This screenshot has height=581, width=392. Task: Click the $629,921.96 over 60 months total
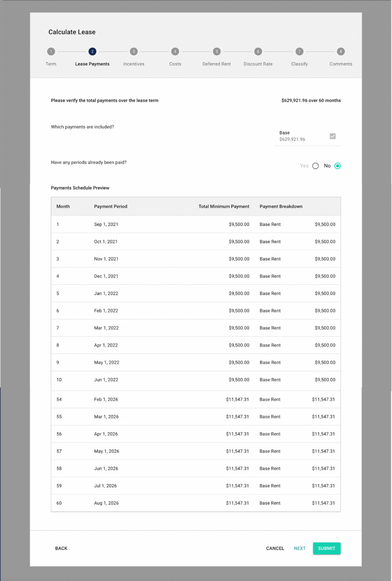pos(311,100)
